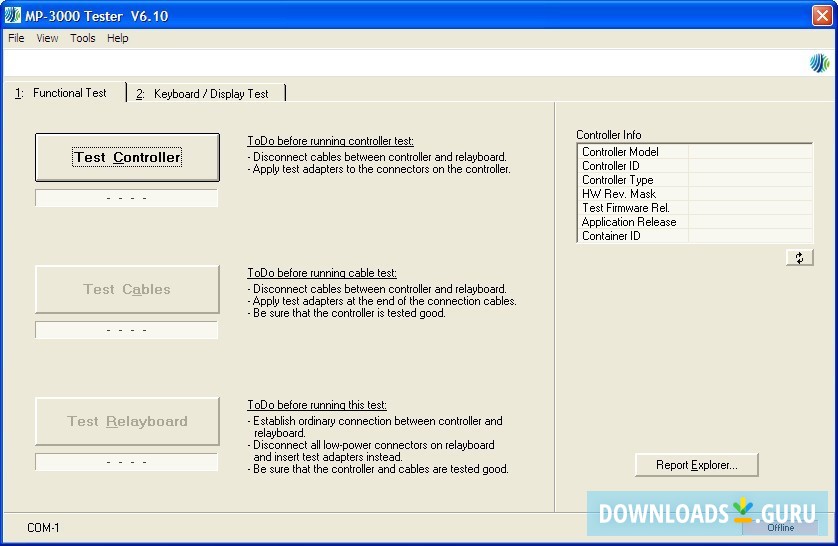Start the Test Controller button
The height and width of the screenshot is (546, 838).
pyautogui.click(x=127, y=157)
